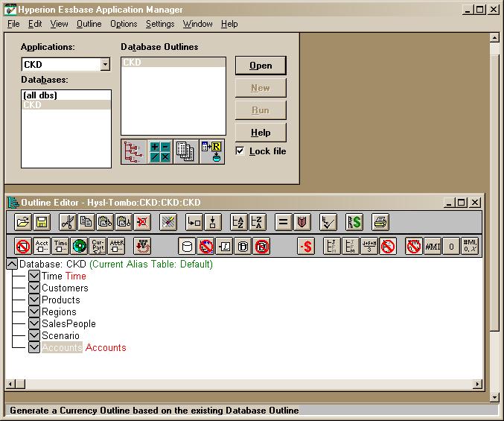This screenshot has width=504, height=421.
Task: Open an outline with the folder icon
Action: tap(23, 222)
